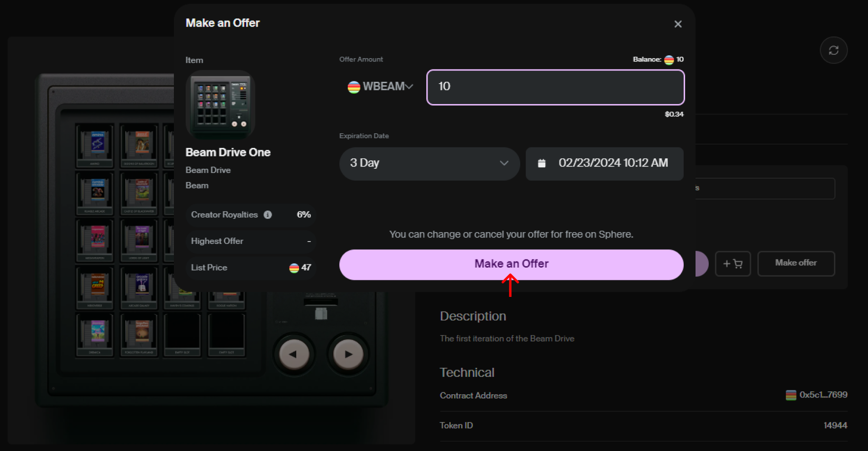Image resolution: width=868 pixels, height=451 pixels.
Task: Open the calendar date picker icon
Action: [541, 163]
